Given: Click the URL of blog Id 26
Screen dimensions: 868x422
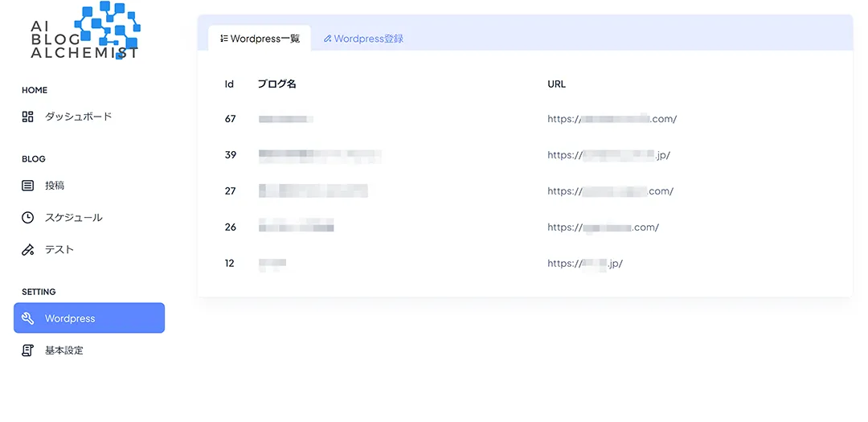Looking at the screenshot, I should 603,227.
